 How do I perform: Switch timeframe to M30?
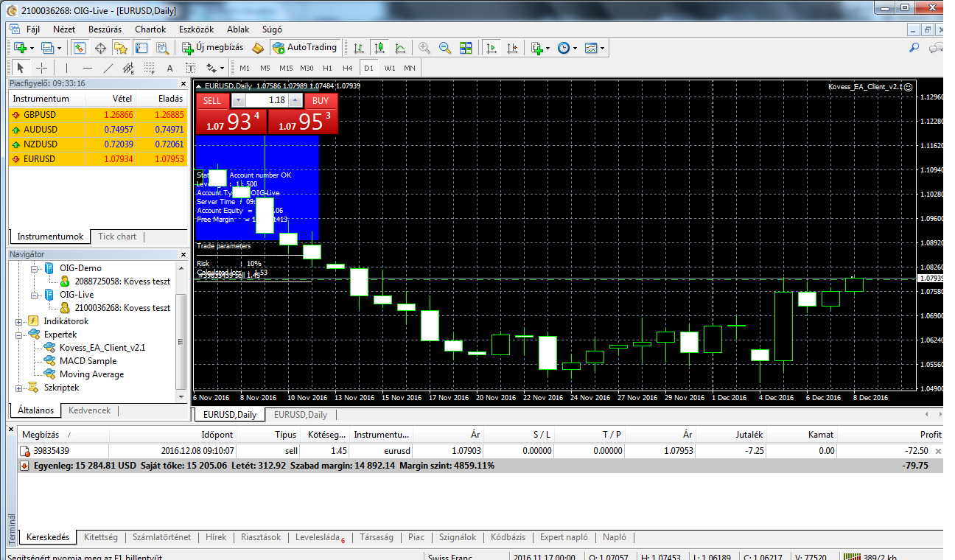point(307,68)
